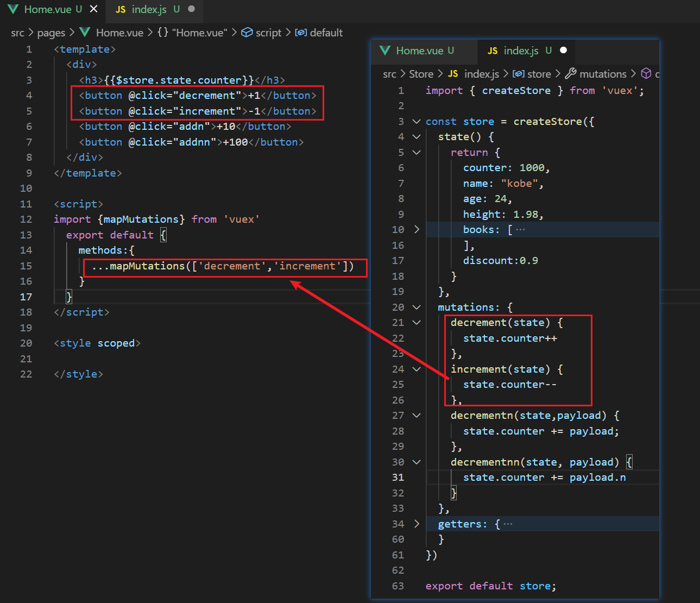Screen dimensions: 700x603
Task: Click ellipsis of folded books array
Action: (x=520, y=230)
